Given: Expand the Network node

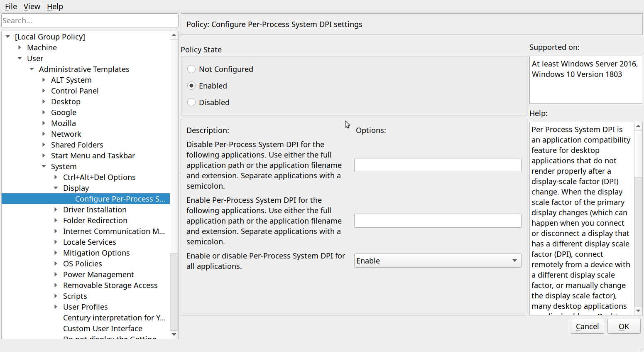Looking at the screenshot, I should tap(44, 134).
